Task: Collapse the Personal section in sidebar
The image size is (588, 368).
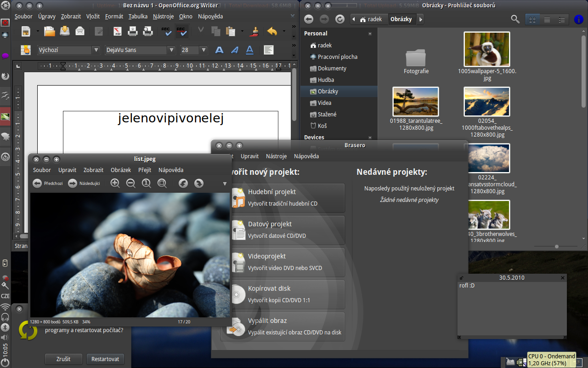Action: [370, 34]
